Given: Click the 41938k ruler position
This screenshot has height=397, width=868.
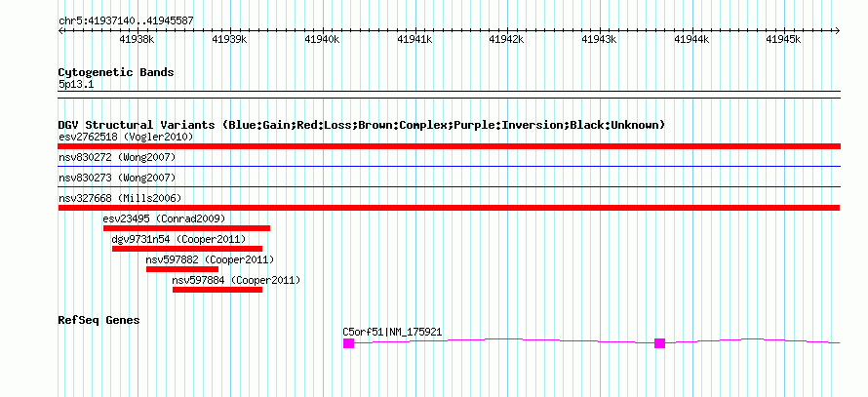Looking at the screenshot, I should [x=138, y=40].
